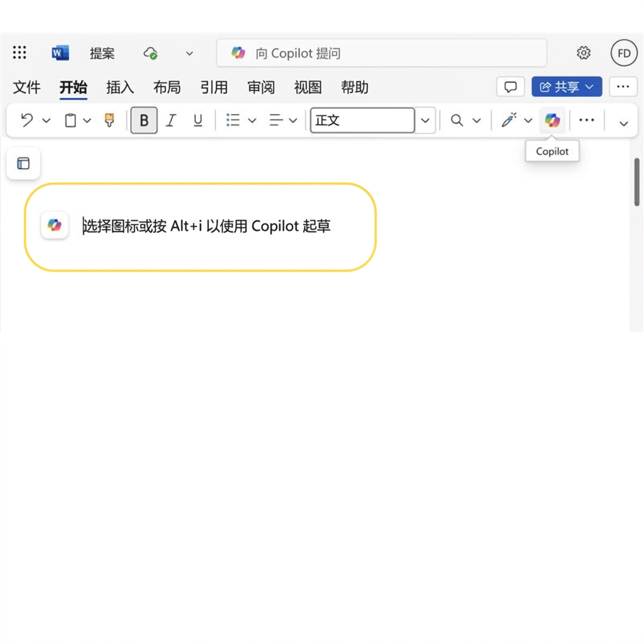644x644 pixels.
Task: Click the find magnifier icon
Action: coord(457,120)
